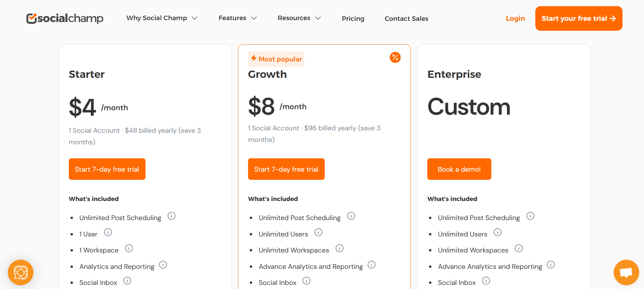This screenshot has width=644, height=289.
Task: Click the percent discount badge on Growth card
Action: pos(395,57)
